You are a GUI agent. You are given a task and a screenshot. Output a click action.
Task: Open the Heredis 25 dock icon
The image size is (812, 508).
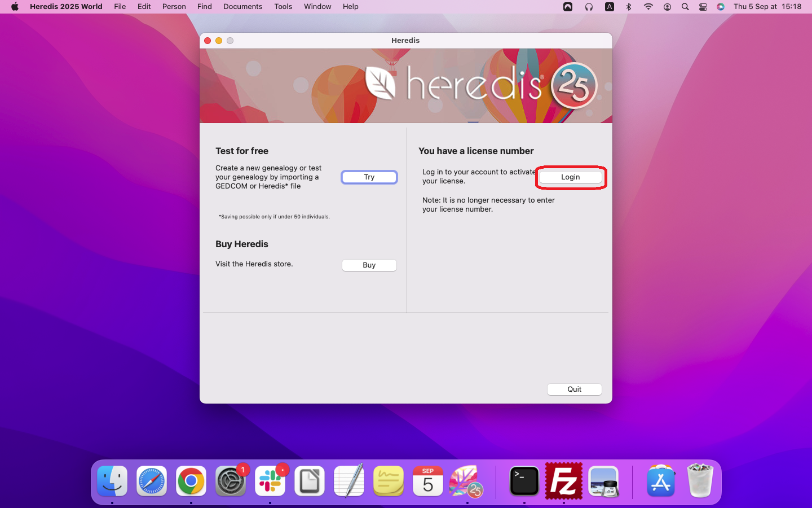coord(467,481)
